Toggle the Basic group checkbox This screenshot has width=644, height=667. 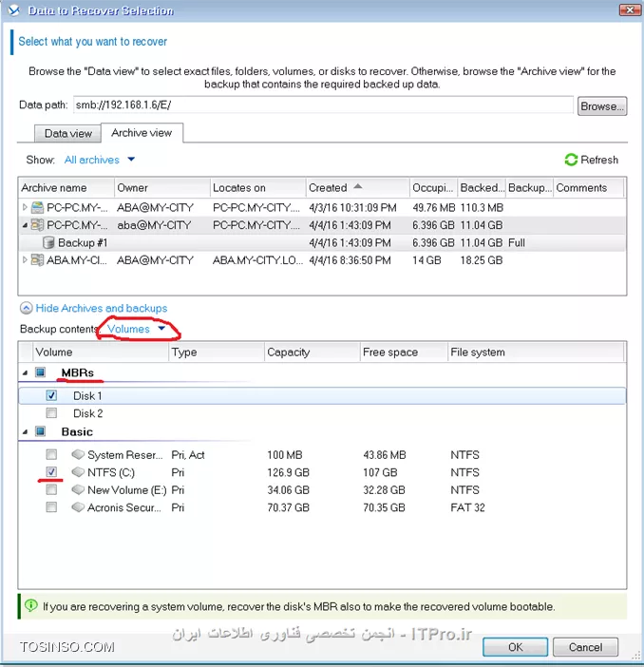41,431
